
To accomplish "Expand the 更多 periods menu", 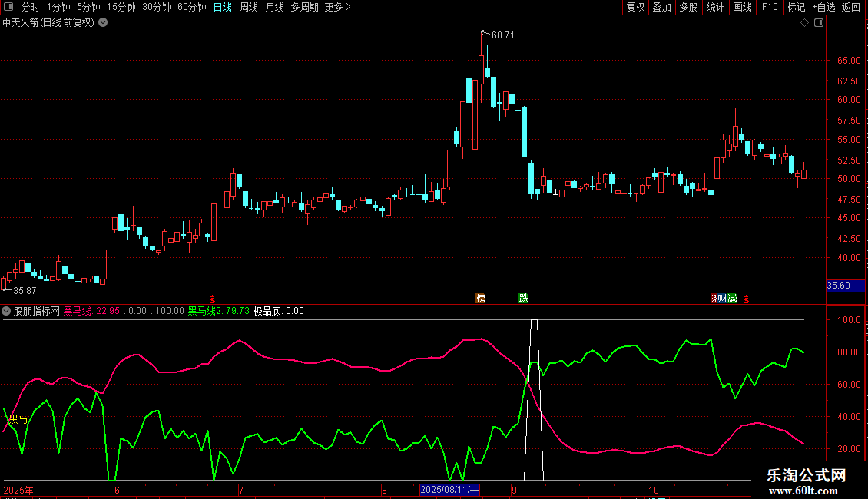I will coord(337,7).
